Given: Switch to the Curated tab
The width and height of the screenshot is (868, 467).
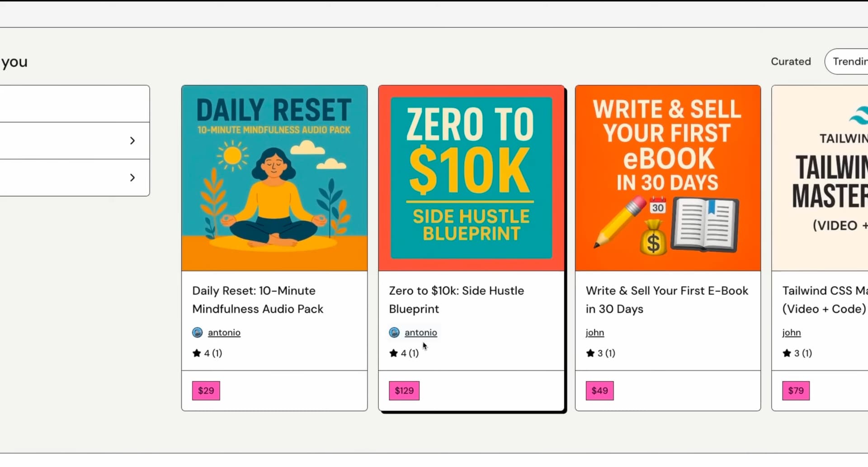Looking at the screenshot, I should (x=791, y=61).
